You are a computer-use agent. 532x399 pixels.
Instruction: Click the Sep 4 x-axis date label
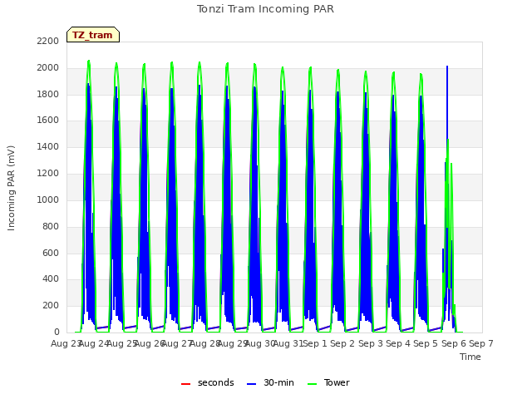pos(398,343)
